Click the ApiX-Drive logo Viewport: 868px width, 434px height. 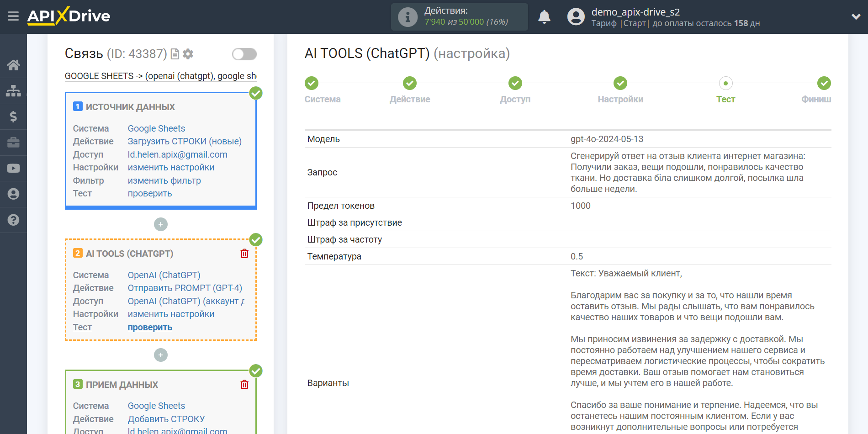point(69,16)
